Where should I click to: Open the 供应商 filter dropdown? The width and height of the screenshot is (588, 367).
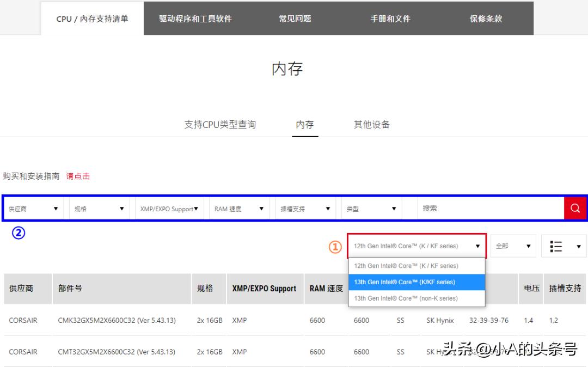(34, 208)
